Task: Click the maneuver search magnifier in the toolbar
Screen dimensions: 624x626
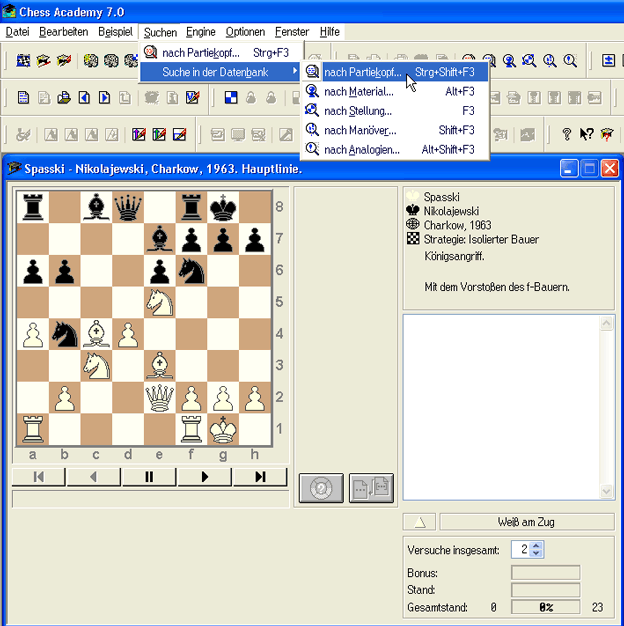Action: [550, 61]
